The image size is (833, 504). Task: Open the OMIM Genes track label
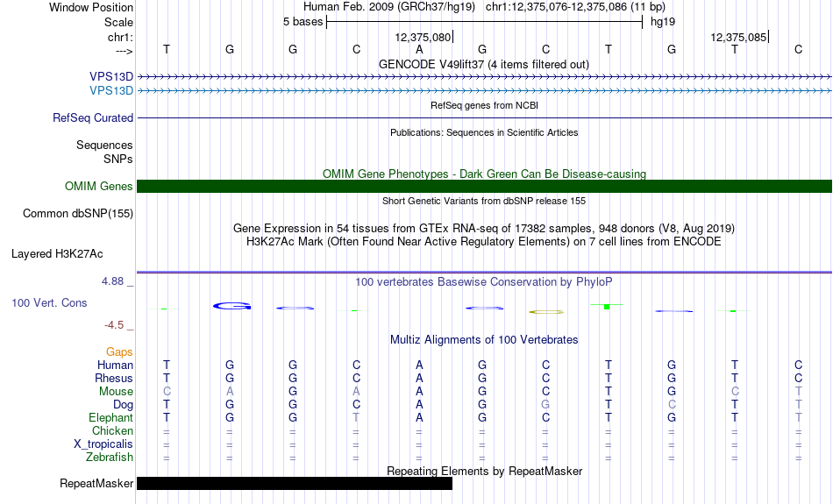tap(98, 187)
